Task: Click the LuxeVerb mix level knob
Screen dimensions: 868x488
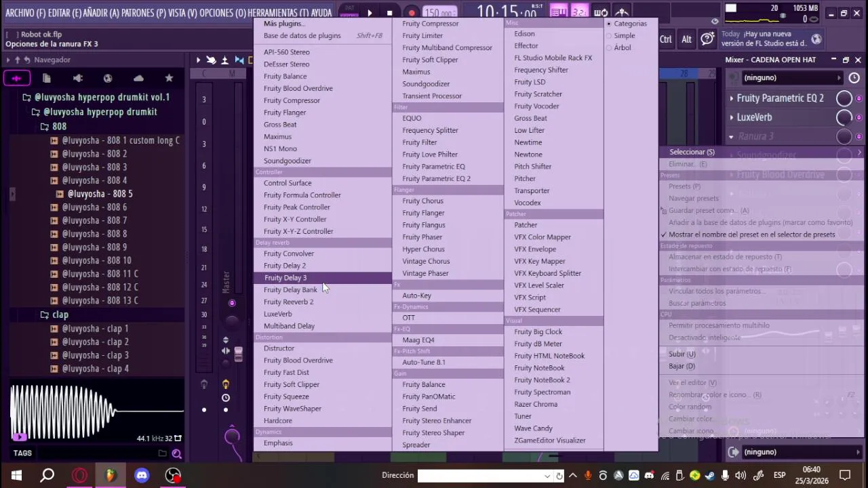Action: [844, 117]
